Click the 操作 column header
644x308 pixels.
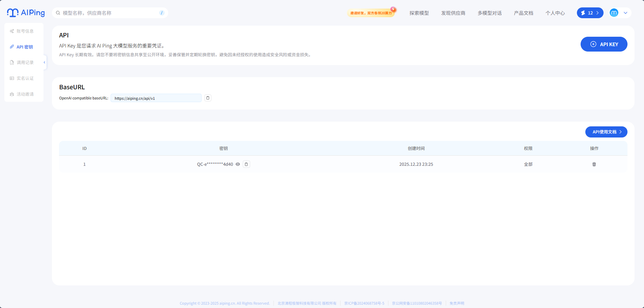tap(594, 148)
